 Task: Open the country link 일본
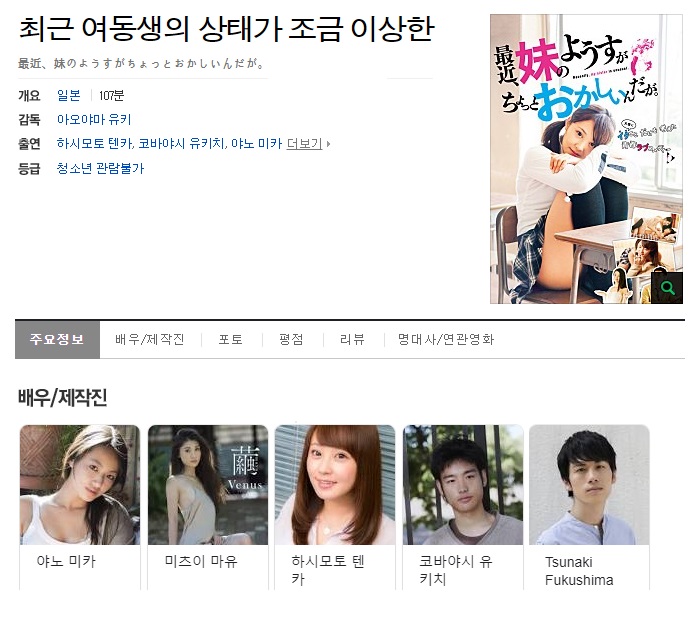pyautogui.click(x=69, y=95)
